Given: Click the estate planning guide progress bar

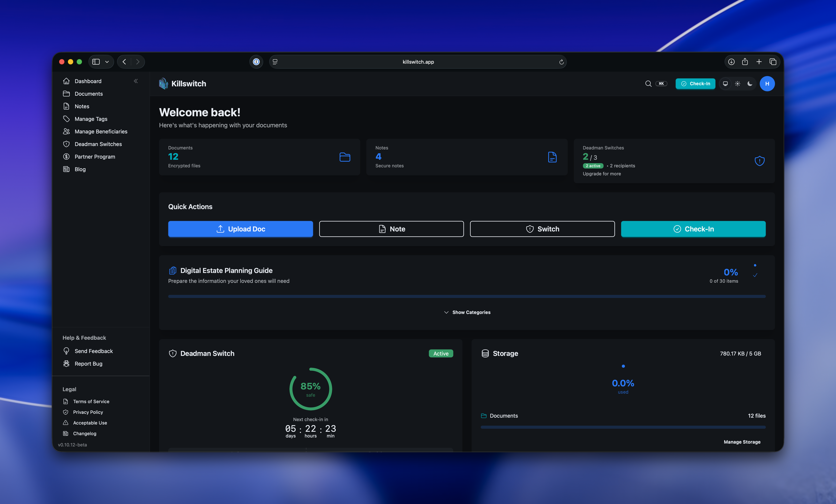Looking at the screenshot, I should (x=466, y=296).
